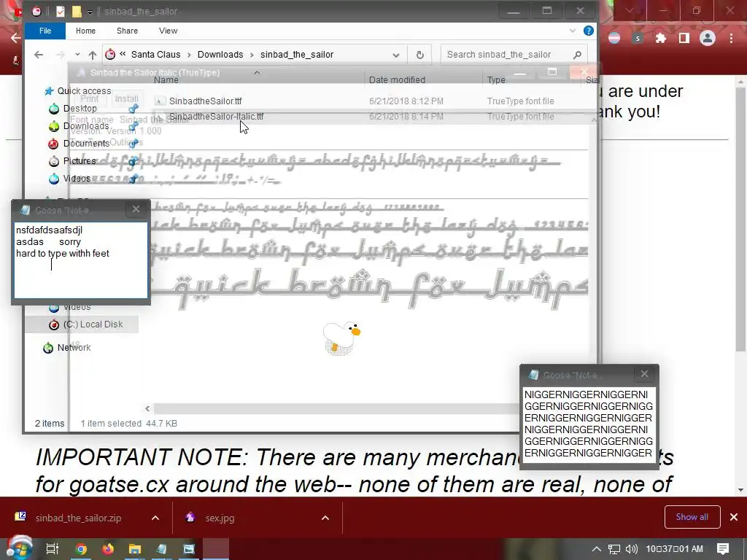Click the new folder icon in title bar
This screenshot has width=747, height=560.
click(77, 12)
